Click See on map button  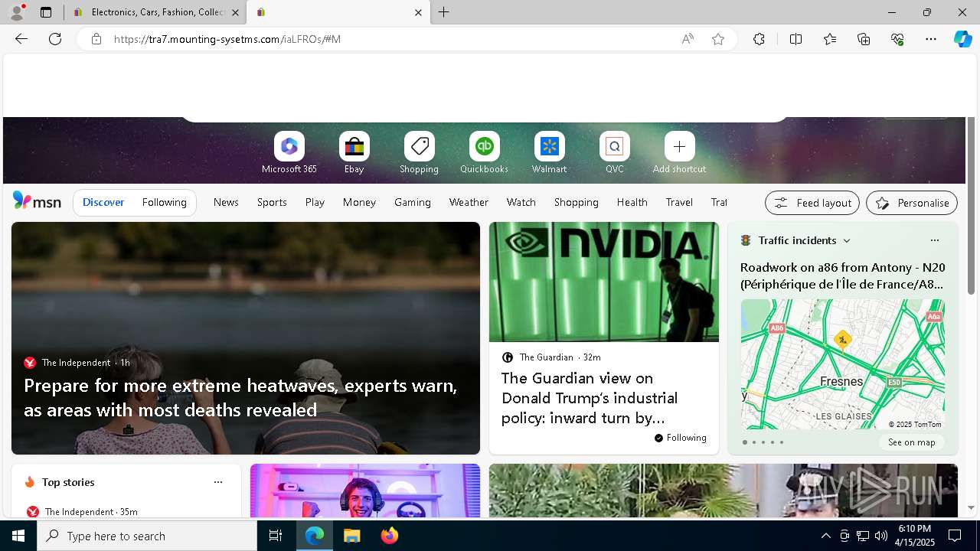pos(911,442)
